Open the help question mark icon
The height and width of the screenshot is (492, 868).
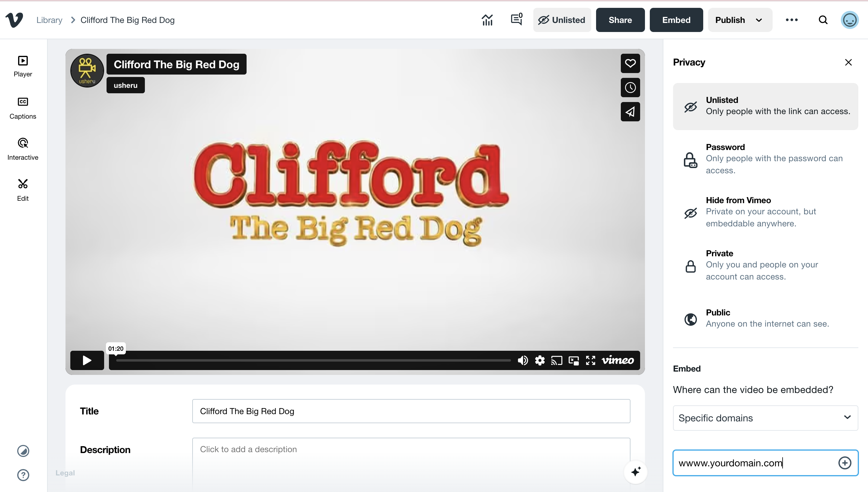(x=23, y=475)
